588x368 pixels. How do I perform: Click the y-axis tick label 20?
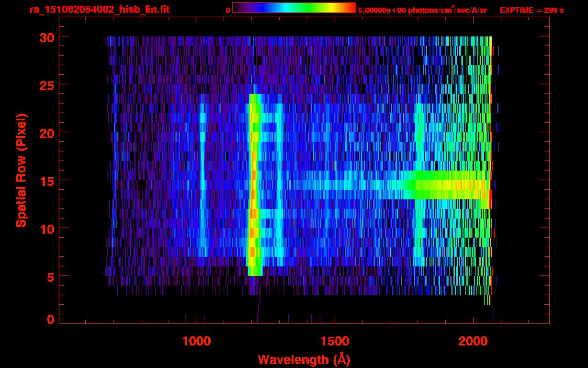[x=46, y=133]
